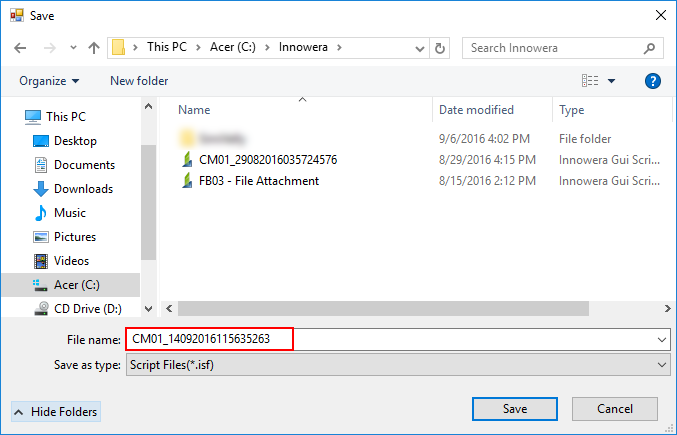677x435 pixels.
Task: Open the Downloads folder in sidebar
Action: pos(83,189)
